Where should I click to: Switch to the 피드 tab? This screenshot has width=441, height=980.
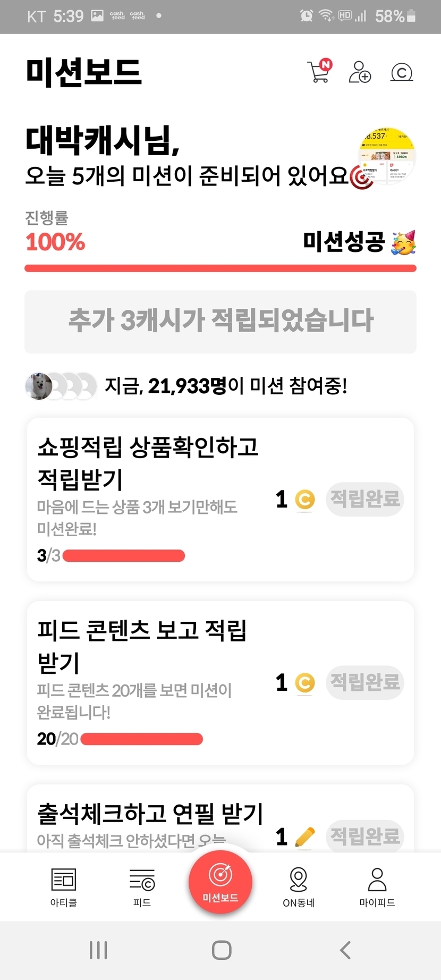click(x=142, y=886)
